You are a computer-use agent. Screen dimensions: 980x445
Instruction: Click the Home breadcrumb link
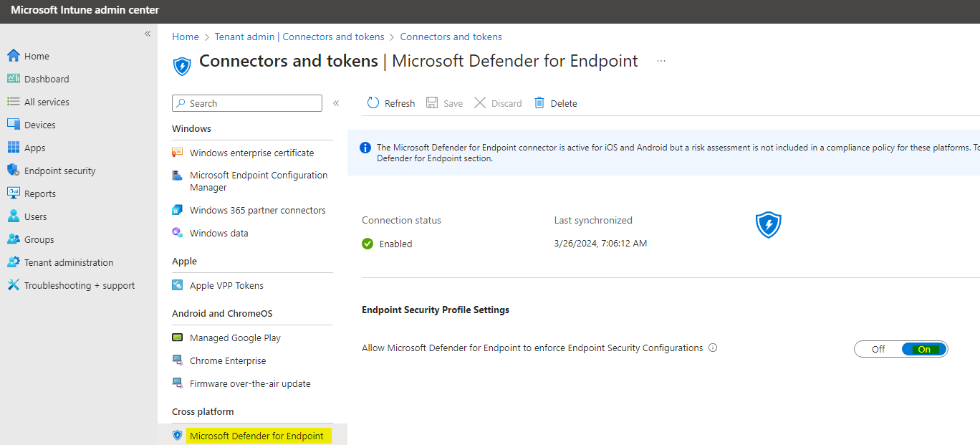coord(186,37)
